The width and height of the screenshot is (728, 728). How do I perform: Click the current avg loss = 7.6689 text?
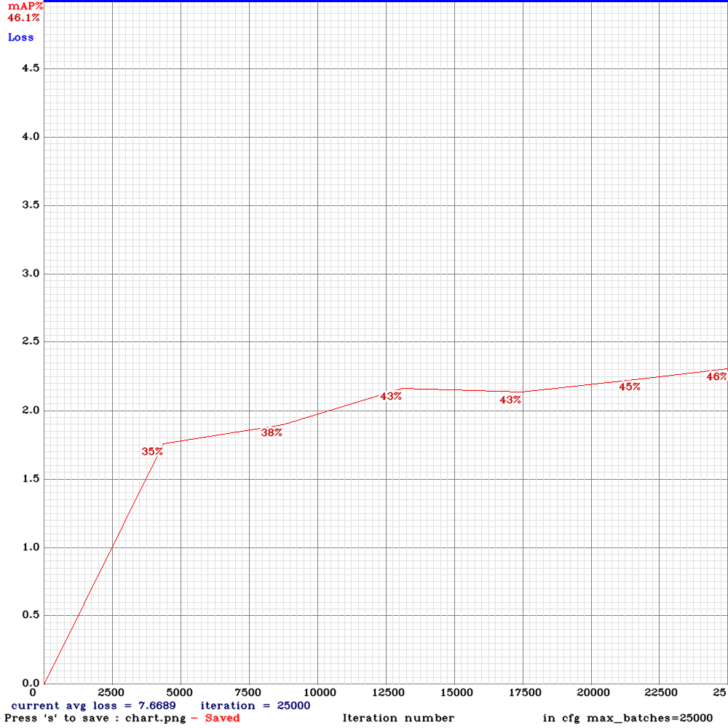[x=93, y=705]
